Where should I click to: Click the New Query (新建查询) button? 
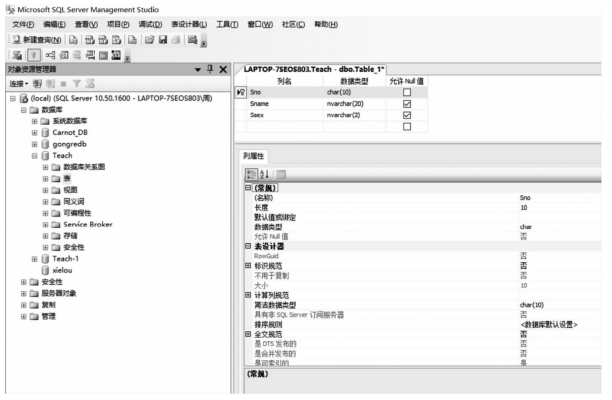37,39
